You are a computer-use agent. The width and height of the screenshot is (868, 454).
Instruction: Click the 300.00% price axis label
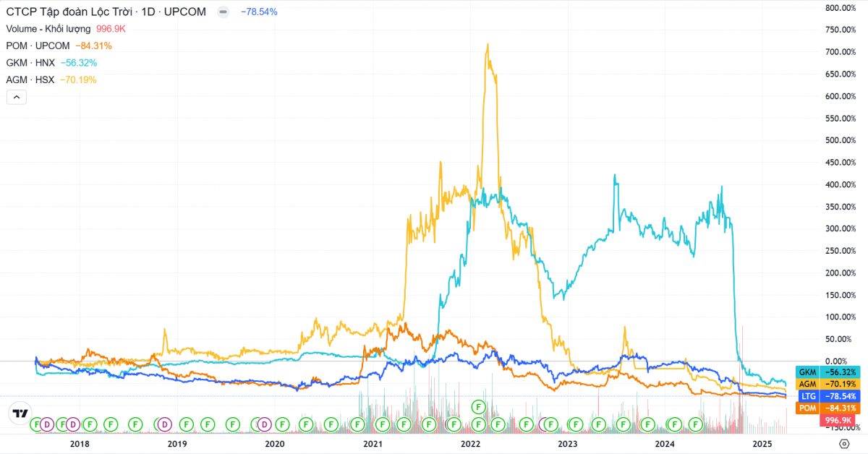[x=841, y=228]
